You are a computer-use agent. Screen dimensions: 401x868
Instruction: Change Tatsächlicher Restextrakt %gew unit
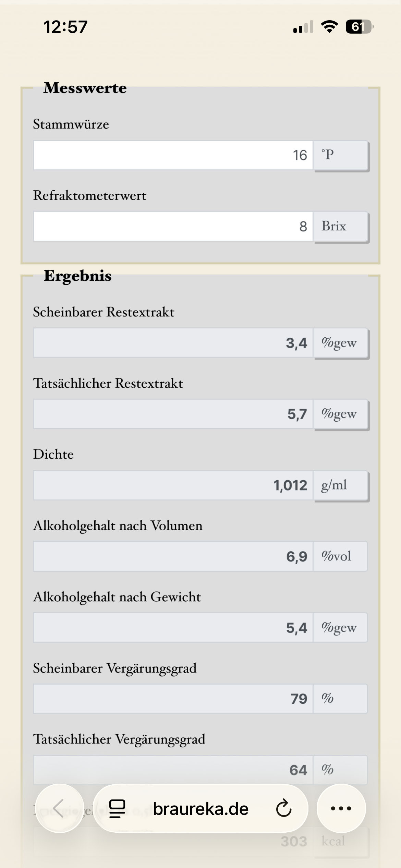(x=341, y=414)
